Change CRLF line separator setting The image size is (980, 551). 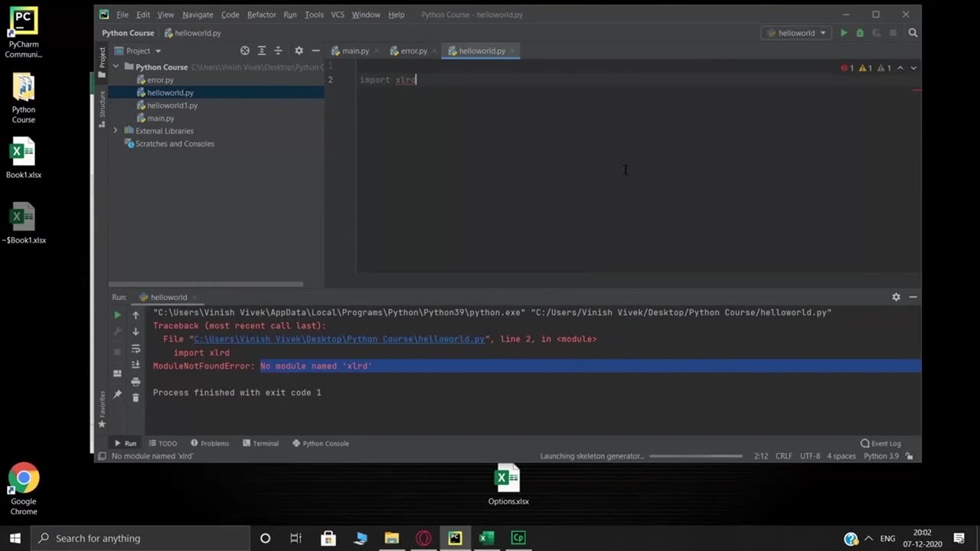click(784, 456)
